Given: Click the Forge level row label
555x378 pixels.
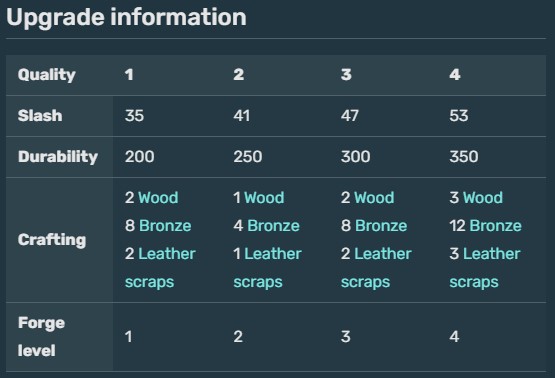Looking at the screenshot, I should (x=59, y=337).
